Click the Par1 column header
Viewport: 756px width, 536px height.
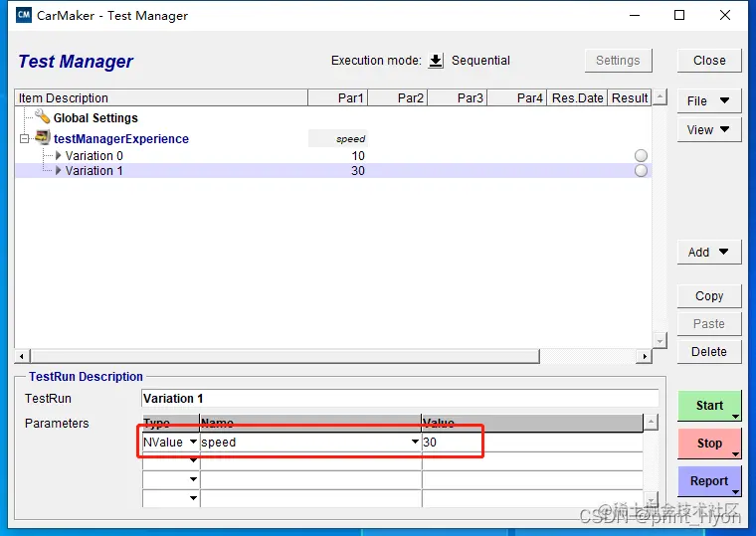(x=338, y=97)
